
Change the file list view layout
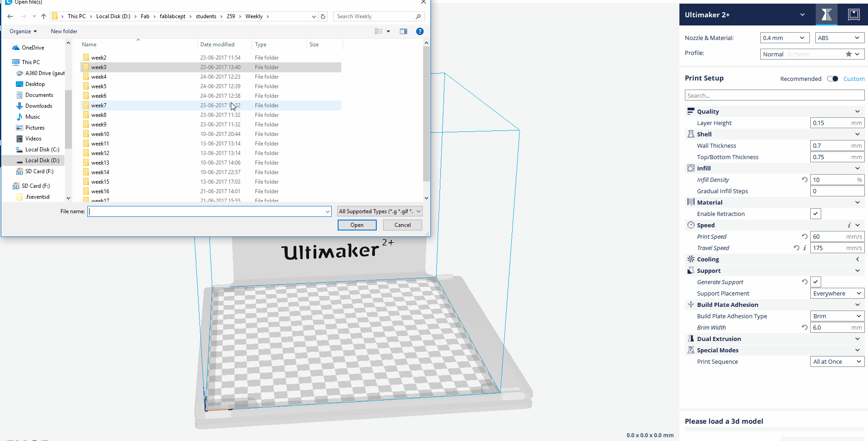(x=379, y=31)
